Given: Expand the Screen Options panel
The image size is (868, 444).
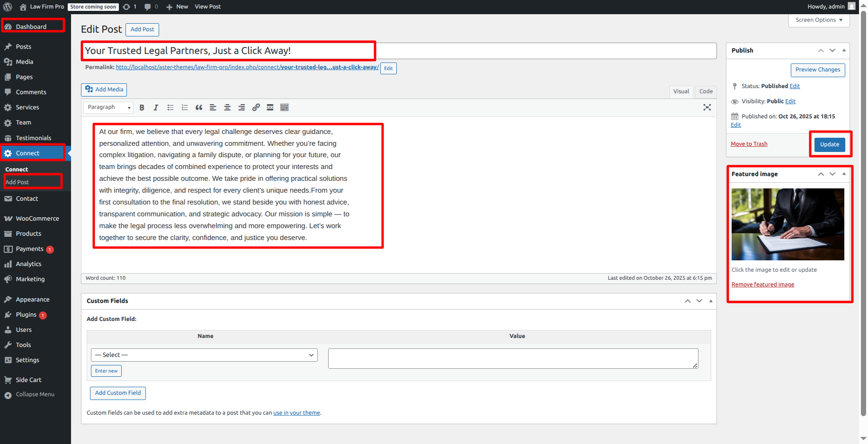Looking at the screenshot, I should coord(819,20).
